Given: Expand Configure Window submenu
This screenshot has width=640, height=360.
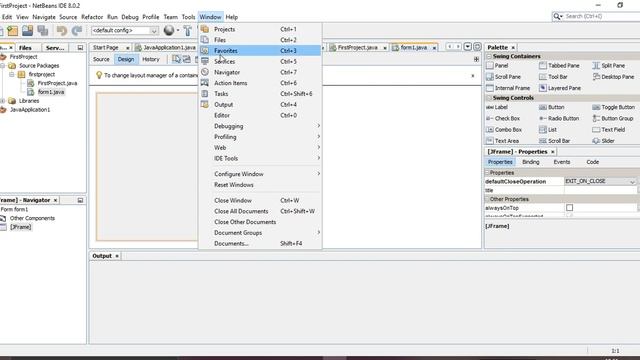Looking at the screenshot, I should pyautogui.click(x=260, y=174).
